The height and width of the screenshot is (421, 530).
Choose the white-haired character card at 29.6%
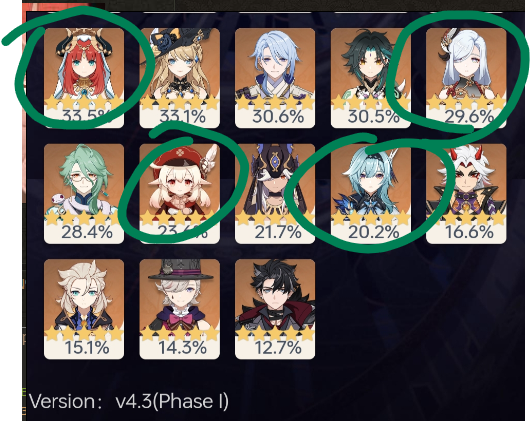tap(466, 78)
